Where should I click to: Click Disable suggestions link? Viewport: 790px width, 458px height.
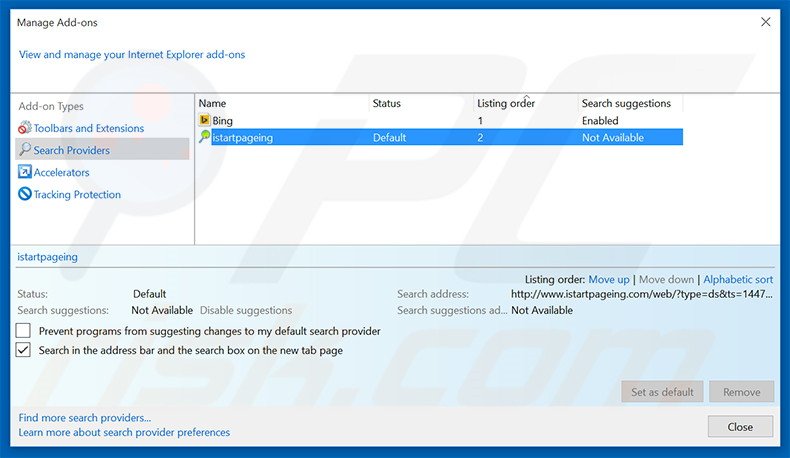point(246,310)
